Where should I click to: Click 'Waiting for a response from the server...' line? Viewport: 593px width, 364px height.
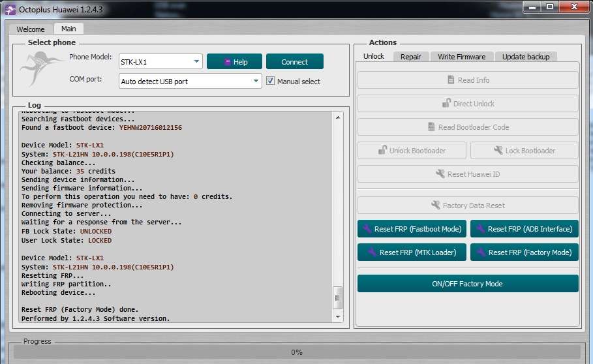click(101, 222)
